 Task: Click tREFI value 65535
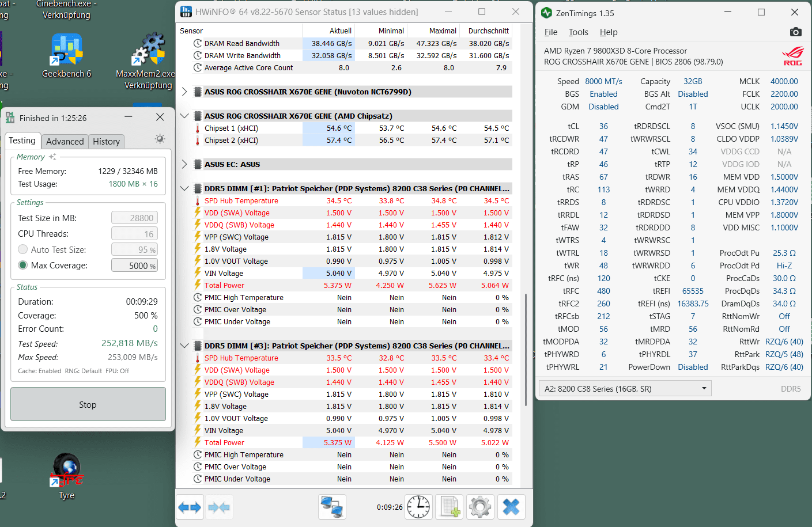pyautogui.click(x=693, y=291)
